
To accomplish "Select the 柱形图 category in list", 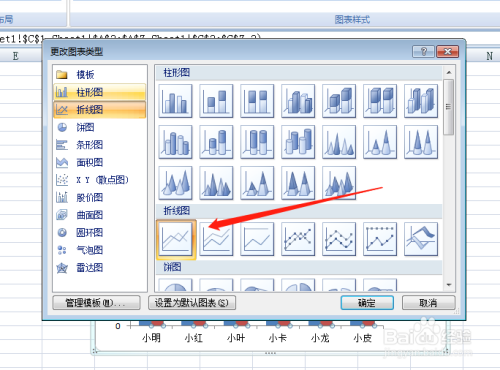I will pos(100,92).
